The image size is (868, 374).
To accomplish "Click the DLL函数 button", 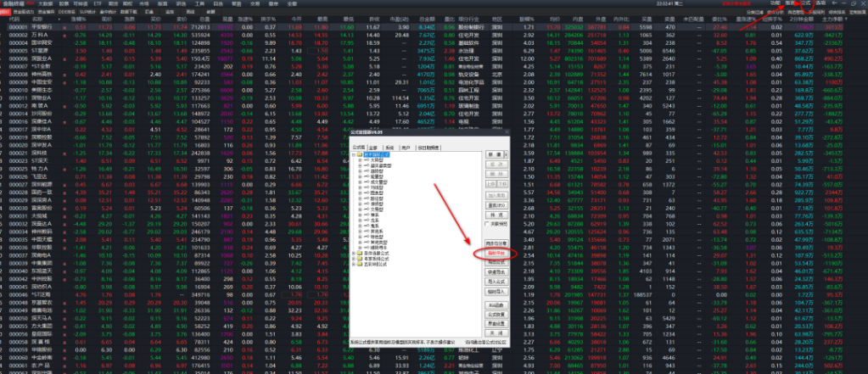I will tap(496, 304).
